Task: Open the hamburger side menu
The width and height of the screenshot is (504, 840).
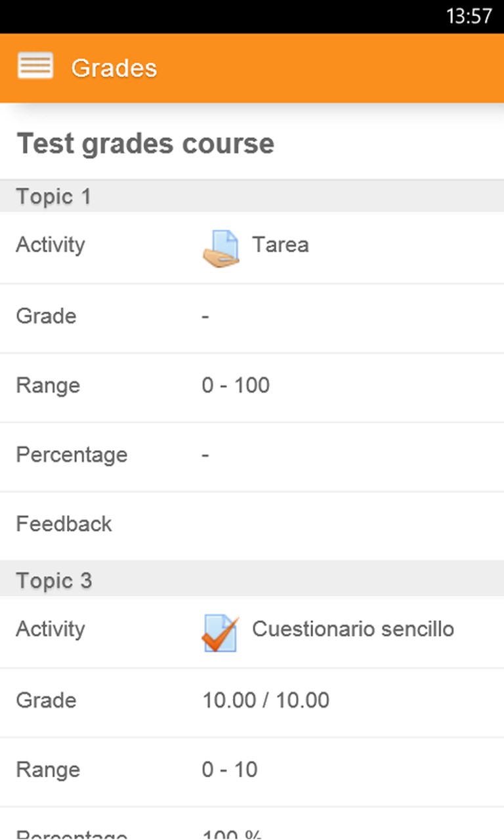Action: point(35,67)
